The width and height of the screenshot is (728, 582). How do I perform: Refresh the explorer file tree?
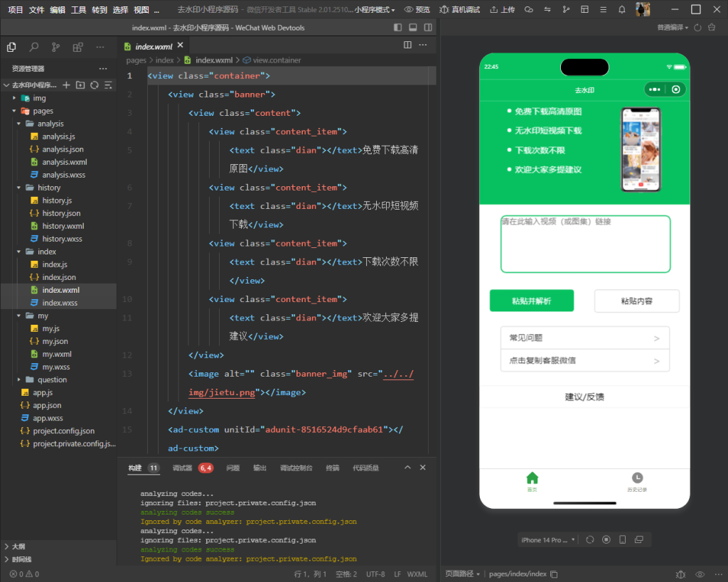pyautogui.click(x=95, y=85)
